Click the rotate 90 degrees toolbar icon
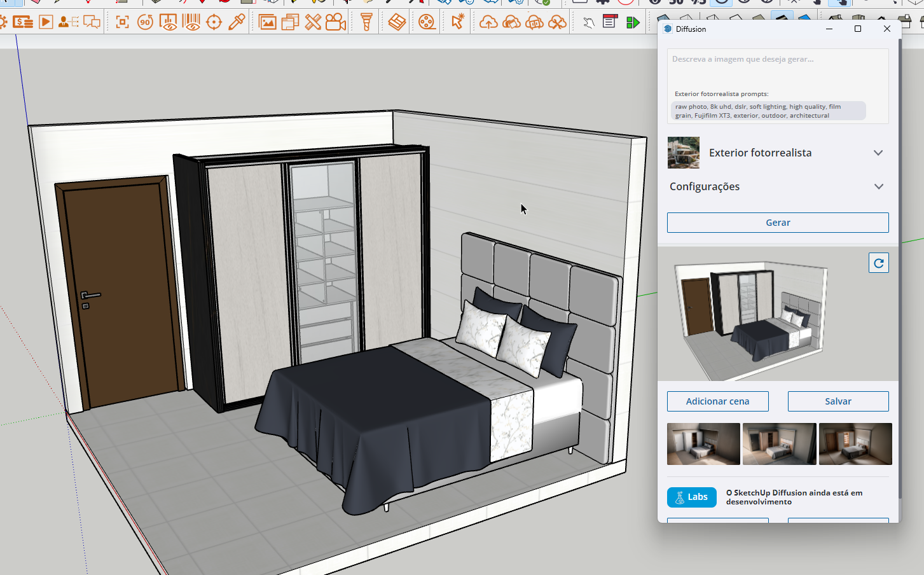Screen dimensions: 924x575 [x=145, y=22]
